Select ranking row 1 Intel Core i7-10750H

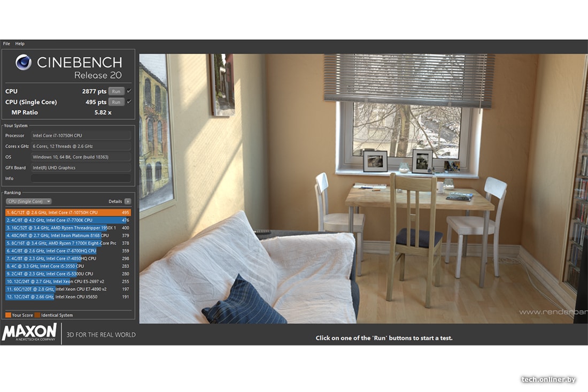pos(68,212)
